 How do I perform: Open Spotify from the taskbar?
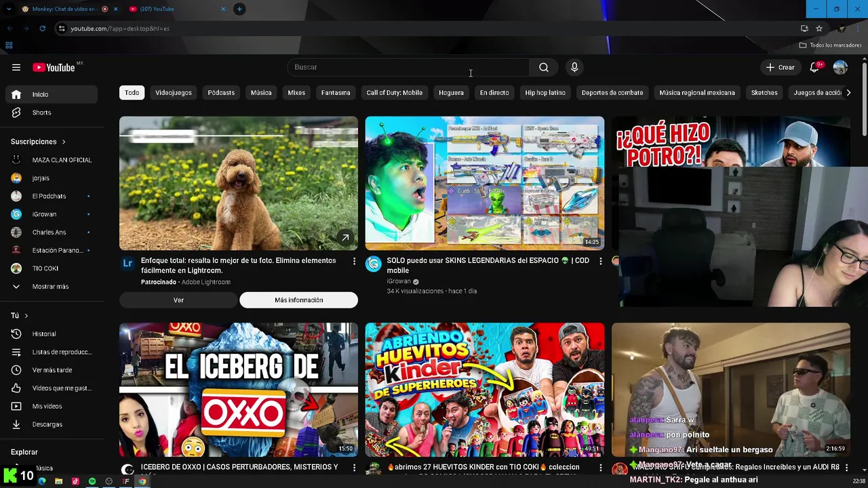click(x=92, y=481)
